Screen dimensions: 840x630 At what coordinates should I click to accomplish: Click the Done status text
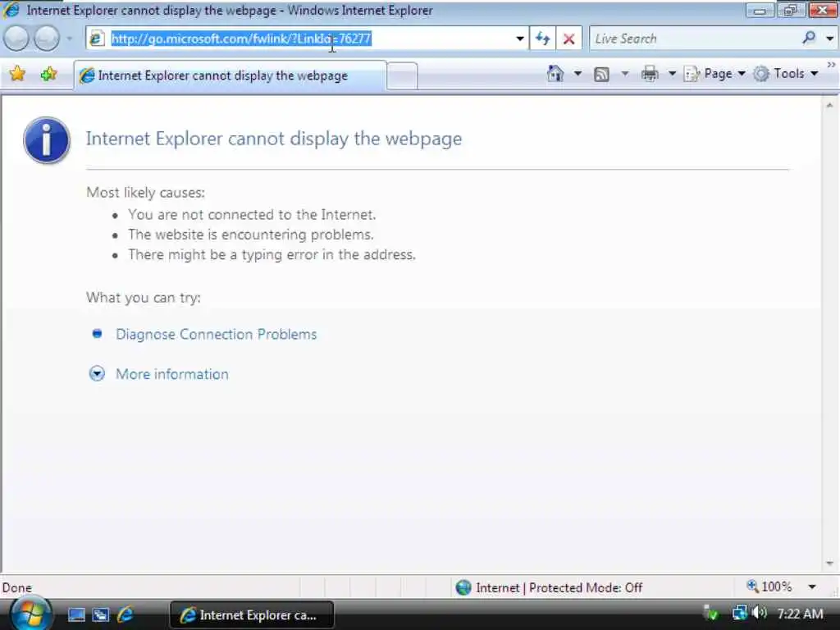(x=17, y=587)
